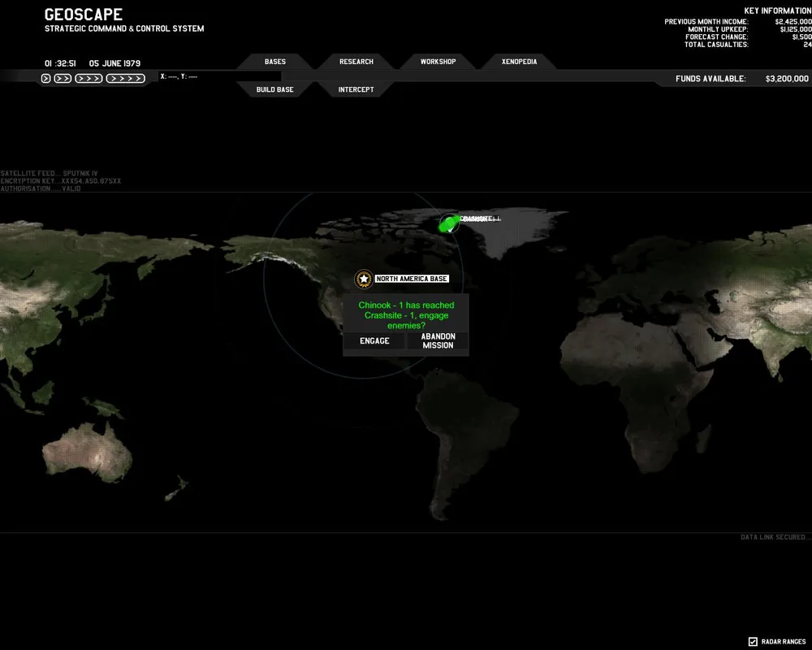The image size is (812, 650).
Task: Click the Monthly Upkeep line
Action: tap(749, 29)
